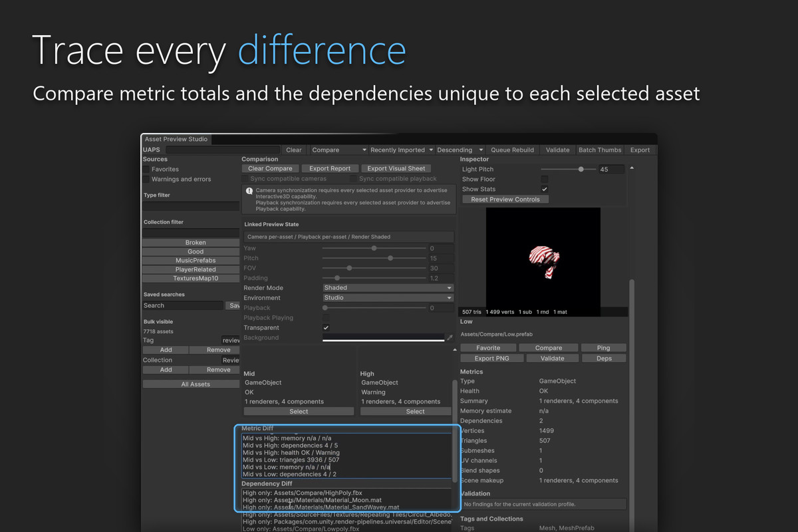The width and height of the screenshot is (798, 532).
Task: Click the Background color swatch
Action: pos(383,338)
